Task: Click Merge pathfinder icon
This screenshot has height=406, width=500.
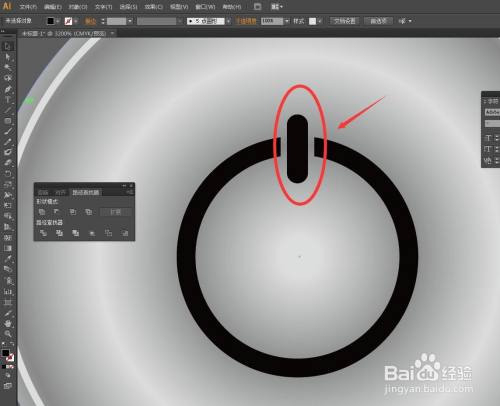Action: click(76, 233)
